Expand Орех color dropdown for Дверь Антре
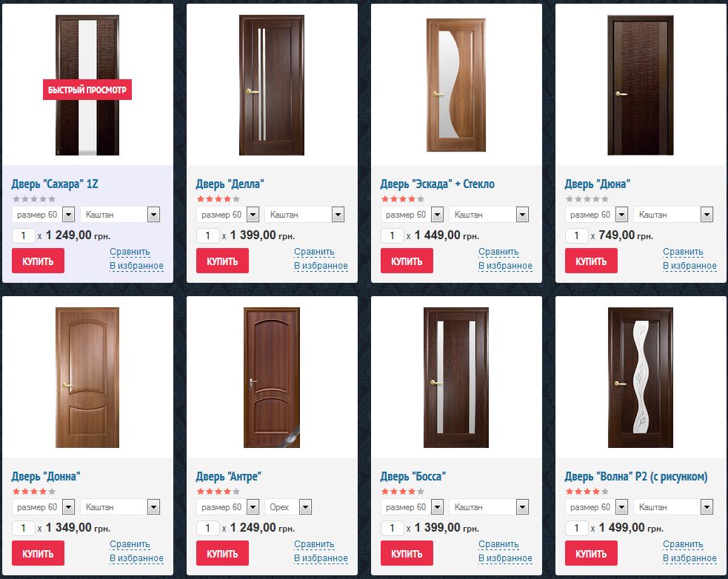728x579 pixels. 288,507
